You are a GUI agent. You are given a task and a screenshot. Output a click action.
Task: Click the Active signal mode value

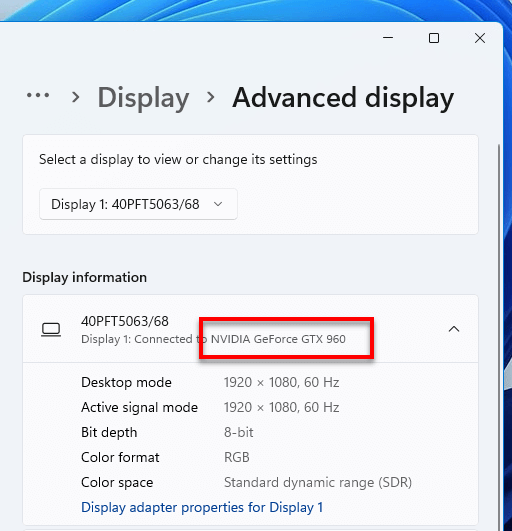(281, 407)
